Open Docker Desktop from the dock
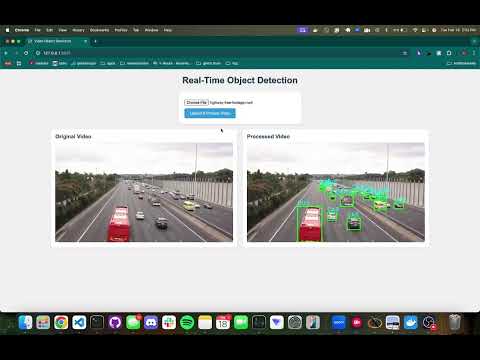This screenshot has height=360, width=480. click(x=411, y=322)
